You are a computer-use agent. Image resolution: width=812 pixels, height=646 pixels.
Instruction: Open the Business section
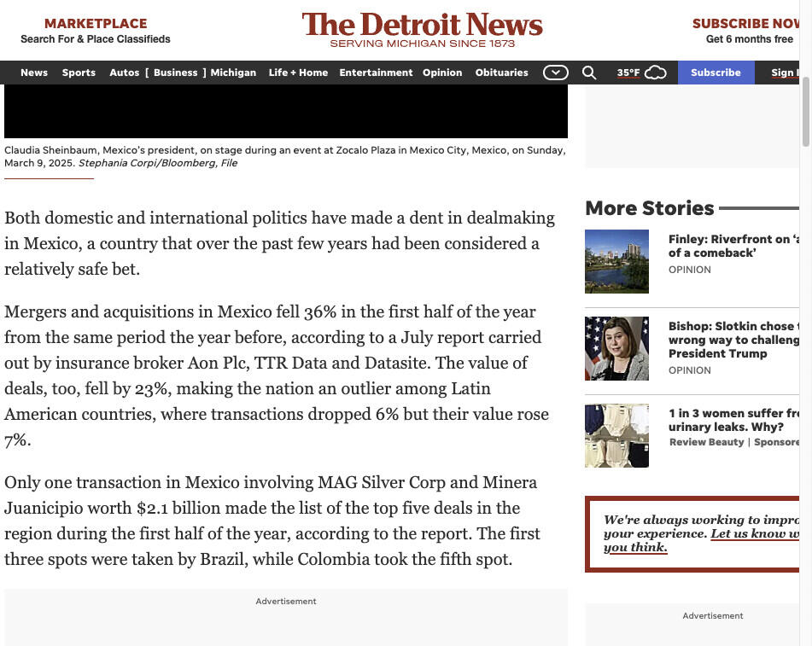tap(175, 73)
